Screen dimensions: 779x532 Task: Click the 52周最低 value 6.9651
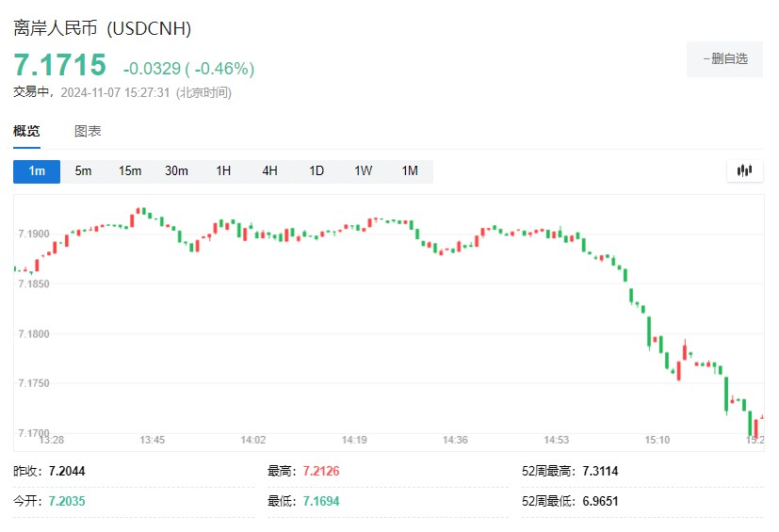pyautogui.click(x=600, y=501)
